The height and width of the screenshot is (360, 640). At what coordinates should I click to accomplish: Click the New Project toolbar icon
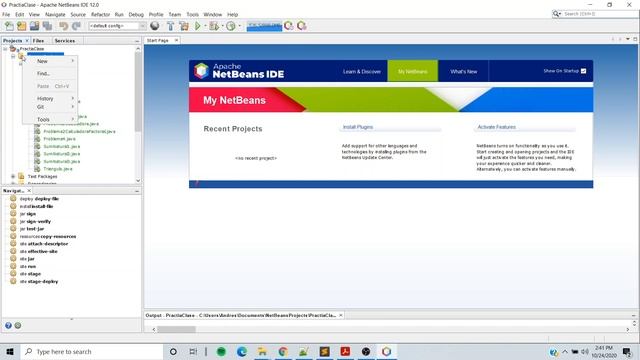pyautogui.click(x=22, y=26)
